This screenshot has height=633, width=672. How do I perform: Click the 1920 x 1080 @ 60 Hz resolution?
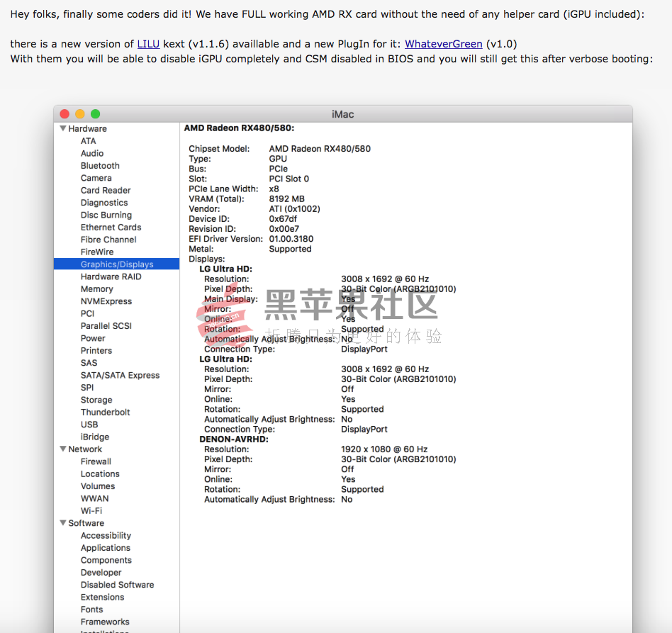(384, 449)
